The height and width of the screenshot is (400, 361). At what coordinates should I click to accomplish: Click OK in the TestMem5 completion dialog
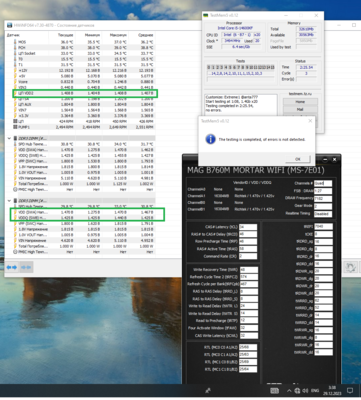pos(298,159)
